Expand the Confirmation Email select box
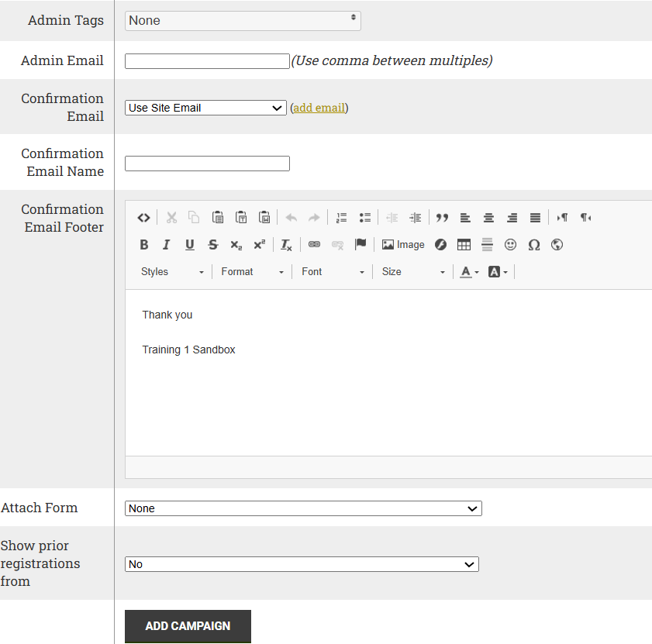 click(x=205, y=108)
